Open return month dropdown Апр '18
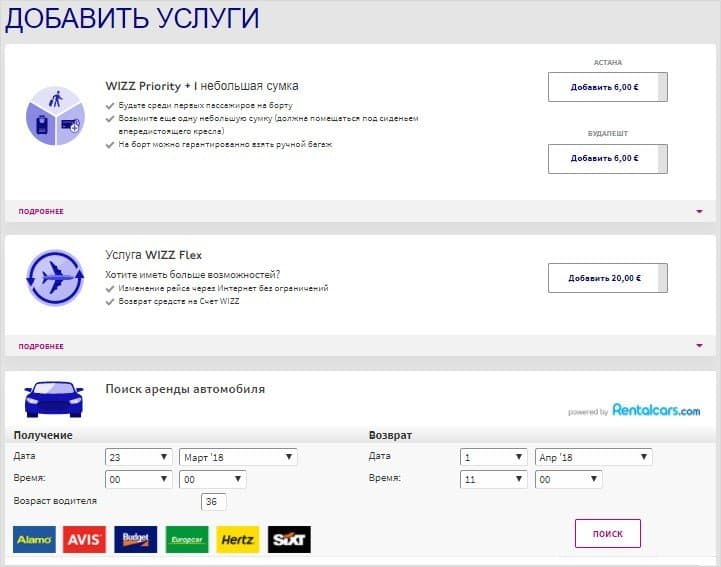 pos(594,457)
